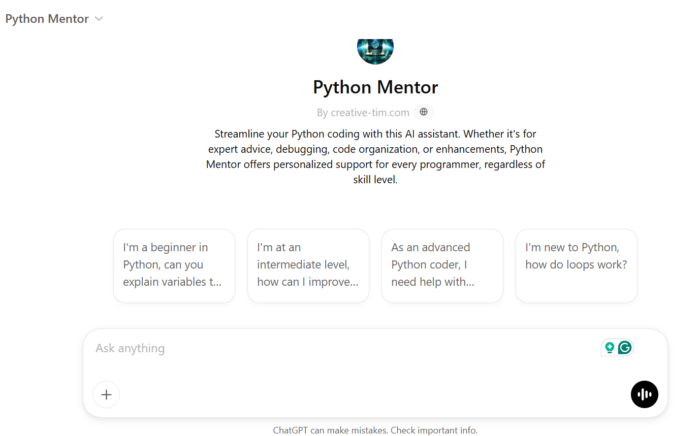Screen dimensions: 700x436
Task: Click the green Grammarly G icon
Action: coord(625,348)
